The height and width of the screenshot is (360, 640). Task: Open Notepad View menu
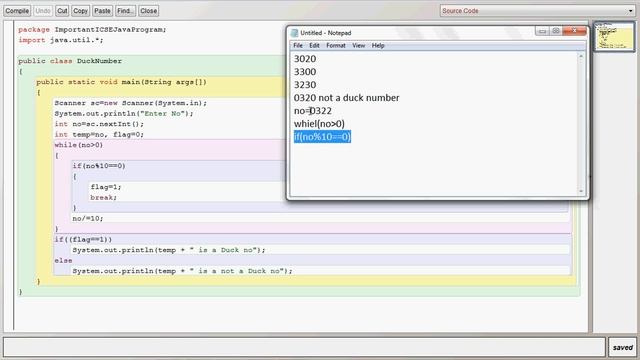(x=359, y=46)
